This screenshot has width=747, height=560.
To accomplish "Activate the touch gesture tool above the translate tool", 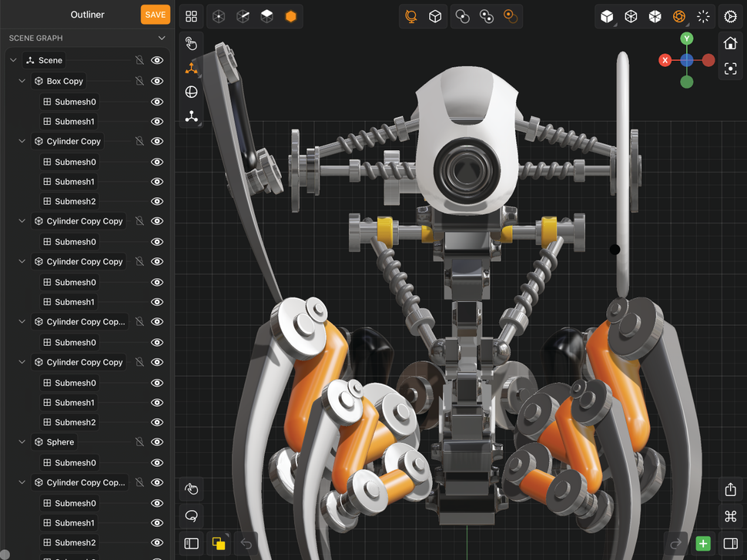I will click(x=191, y=44).
